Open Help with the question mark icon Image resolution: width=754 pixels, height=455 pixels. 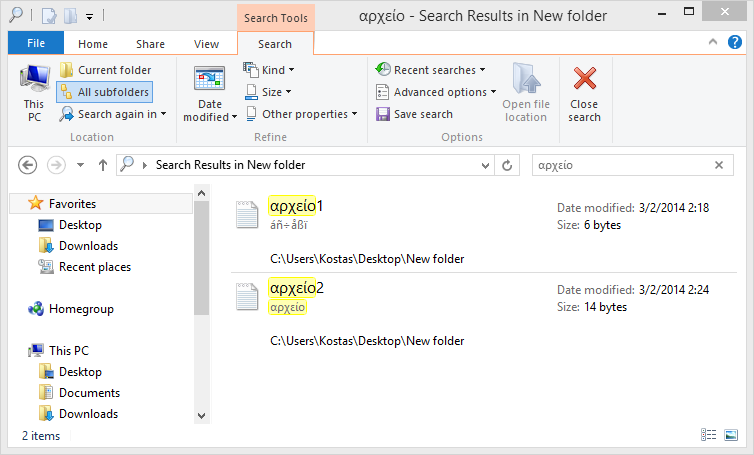point(735,42)
